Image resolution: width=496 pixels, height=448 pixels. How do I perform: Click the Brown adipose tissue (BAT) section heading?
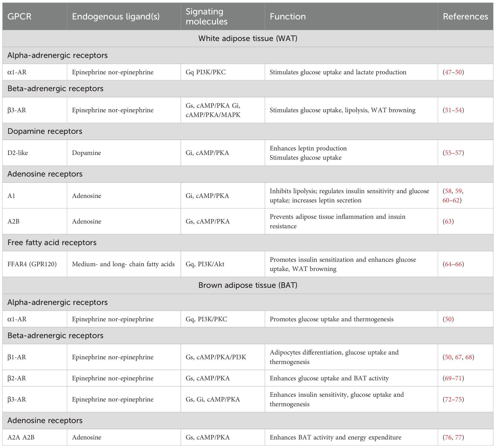tap(248, 285)
